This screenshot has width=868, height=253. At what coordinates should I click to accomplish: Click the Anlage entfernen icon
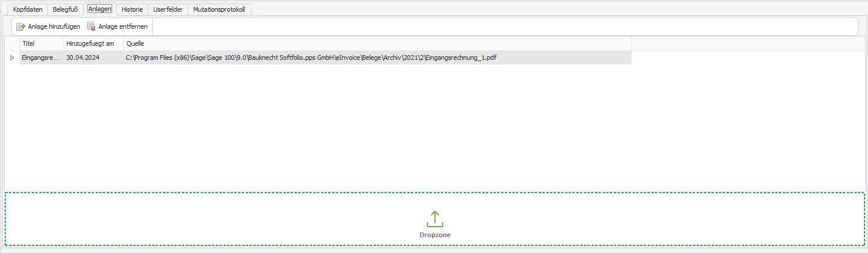click(x=91, y=26)
